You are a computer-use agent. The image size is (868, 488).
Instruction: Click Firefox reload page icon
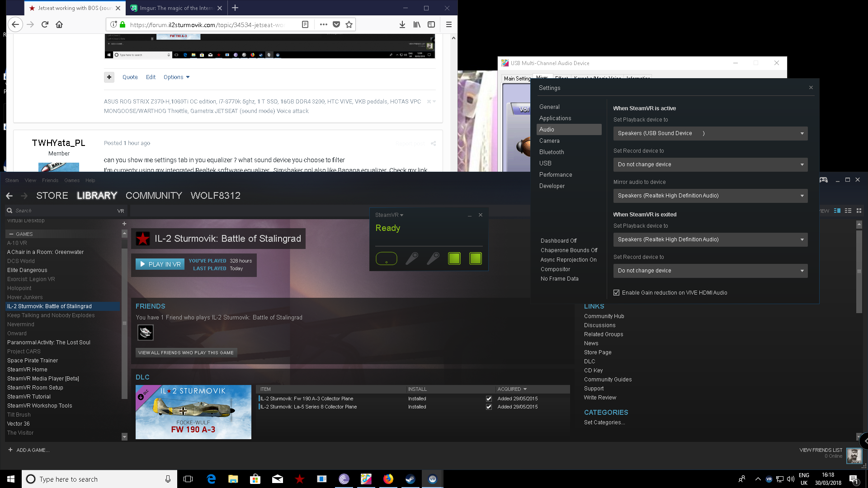tap(45, 25)
